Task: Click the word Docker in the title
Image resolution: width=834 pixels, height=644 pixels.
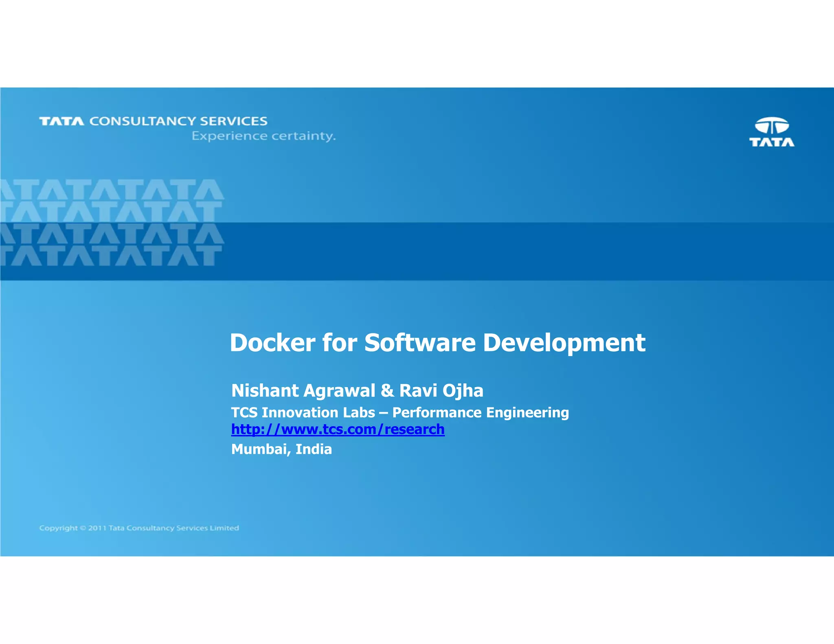Action: pos(272,343)
